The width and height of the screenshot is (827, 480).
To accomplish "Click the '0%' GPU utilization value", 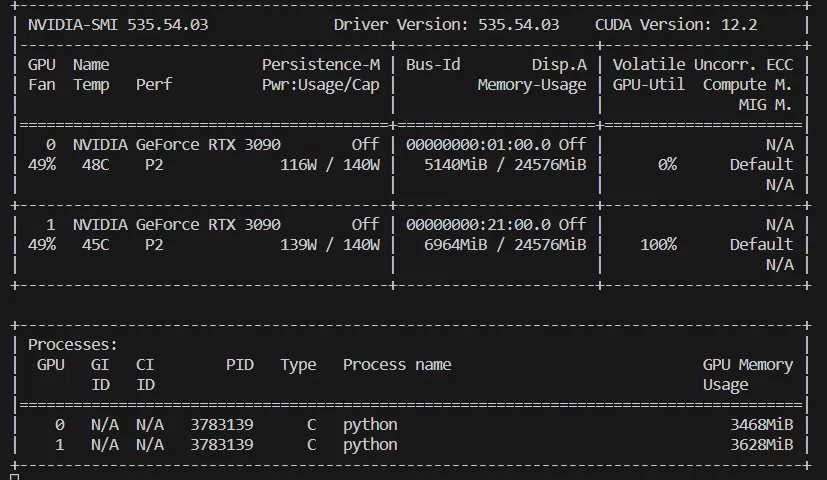I will point(667,165).
